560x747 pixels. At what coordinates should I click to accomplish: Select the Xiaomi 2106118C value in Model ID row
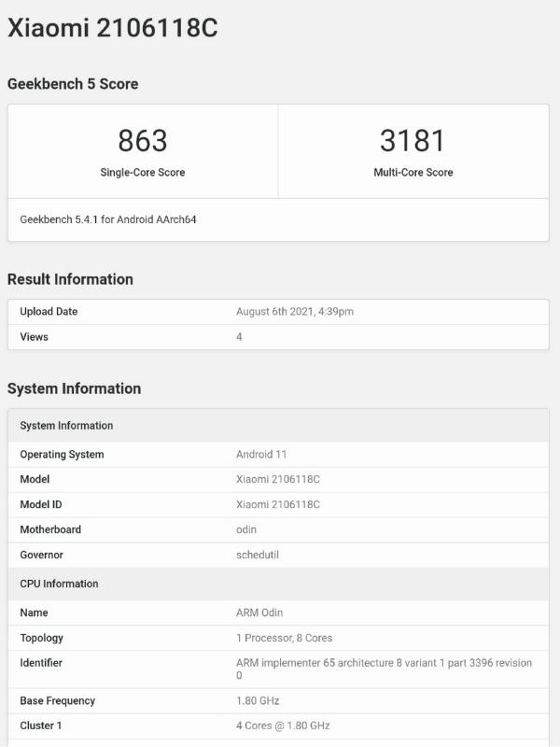(x=278, y=504)
